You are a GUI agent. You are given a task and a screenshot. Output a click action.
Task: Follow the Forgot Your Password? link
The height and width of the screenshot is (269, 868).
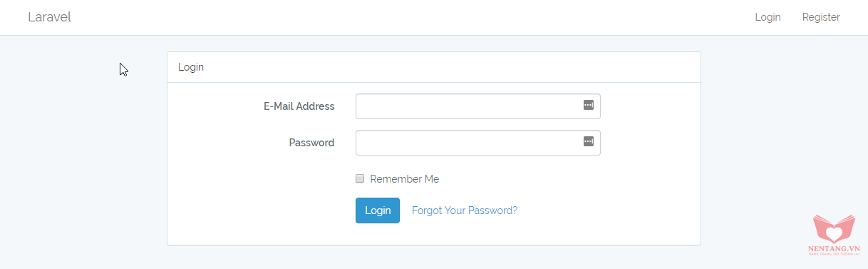click(465, 210)
